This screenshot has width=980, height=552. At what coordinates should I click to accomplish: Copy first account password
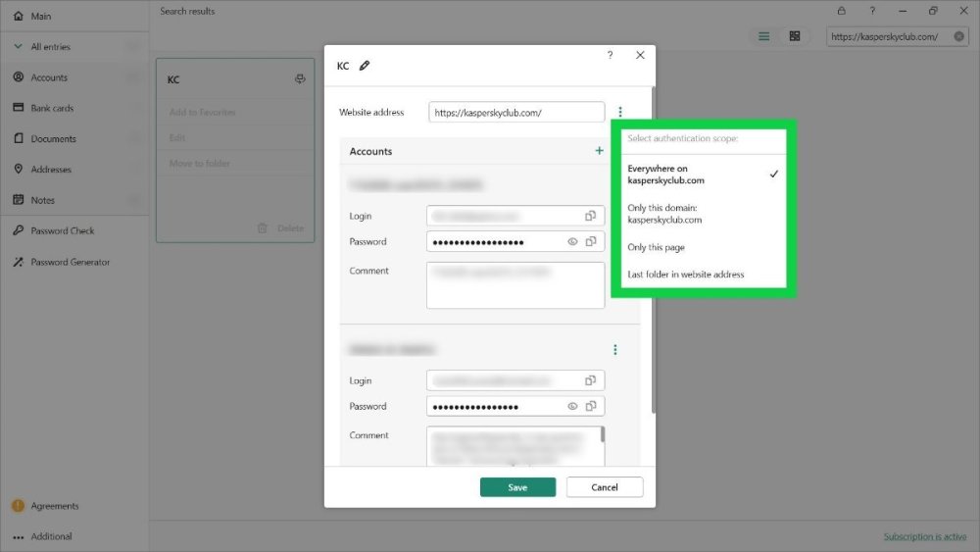[591, 241]
